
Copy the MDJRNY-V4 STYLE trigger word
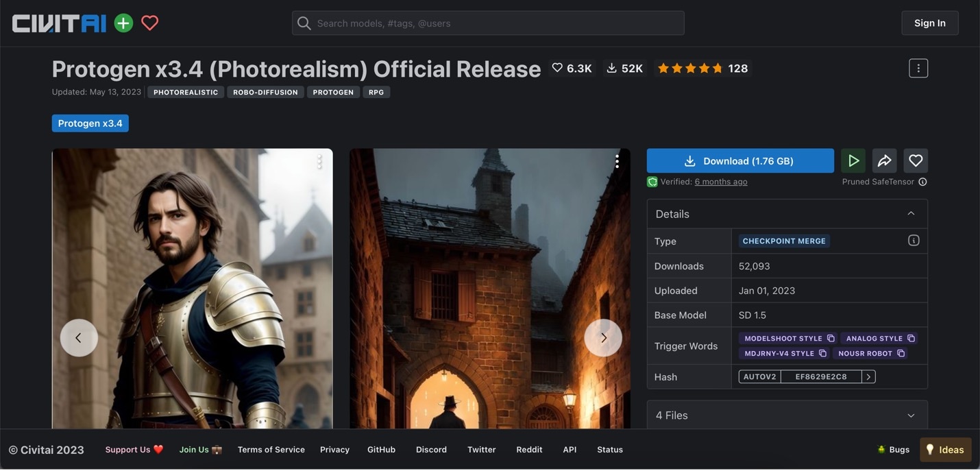(x=822, y=354)
